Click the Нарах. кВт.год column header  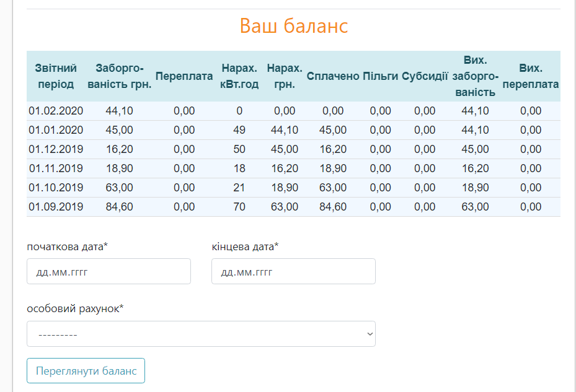click(x=239, y=76)
